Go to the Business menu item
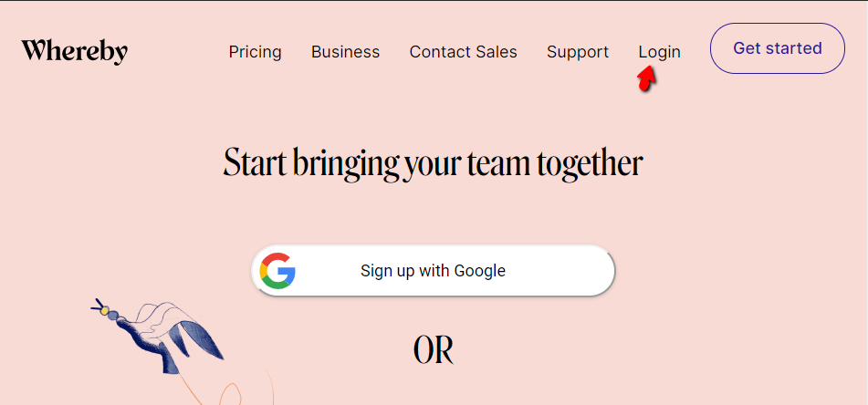This screenshot has height=405, width=868. [345, 52]
